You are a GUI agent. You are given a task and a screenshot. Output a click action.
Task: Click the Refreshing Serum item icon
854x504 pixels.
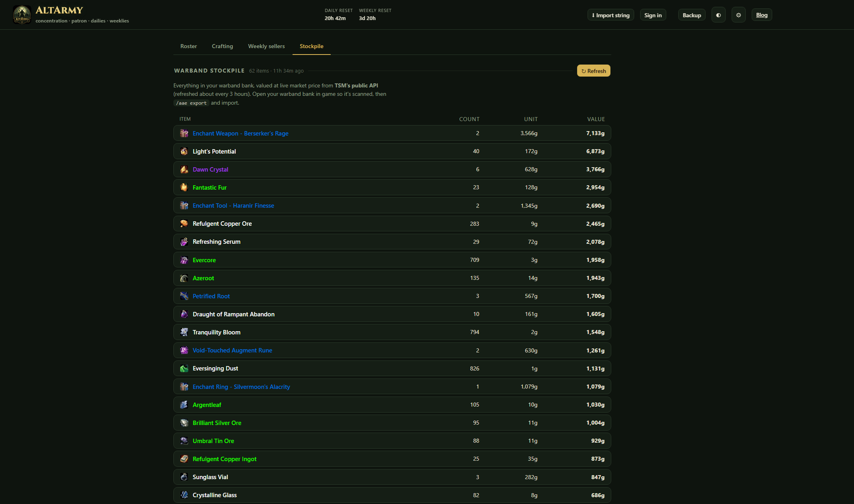point(184,242)
